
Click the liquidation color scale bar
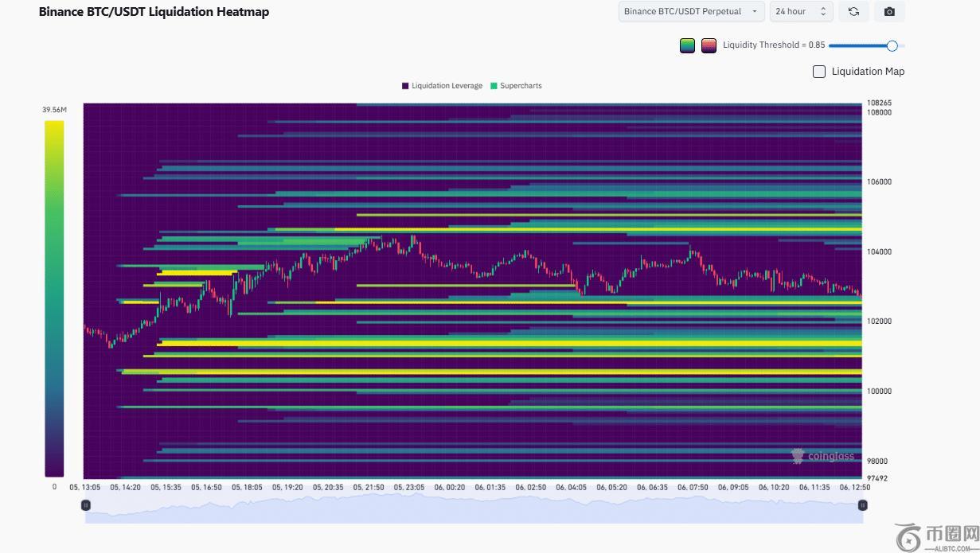click(x=54, y=298)
